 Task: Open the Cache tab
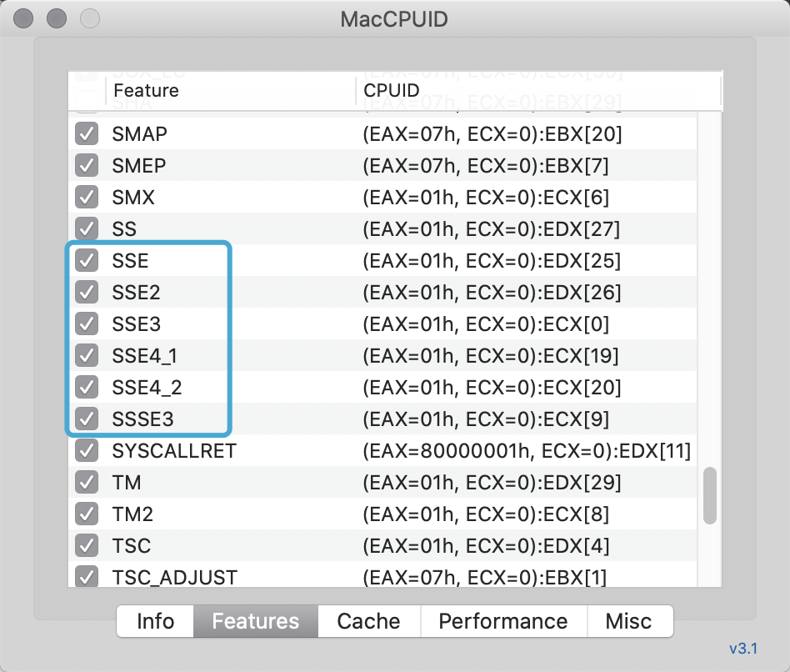tap(368, 621)
